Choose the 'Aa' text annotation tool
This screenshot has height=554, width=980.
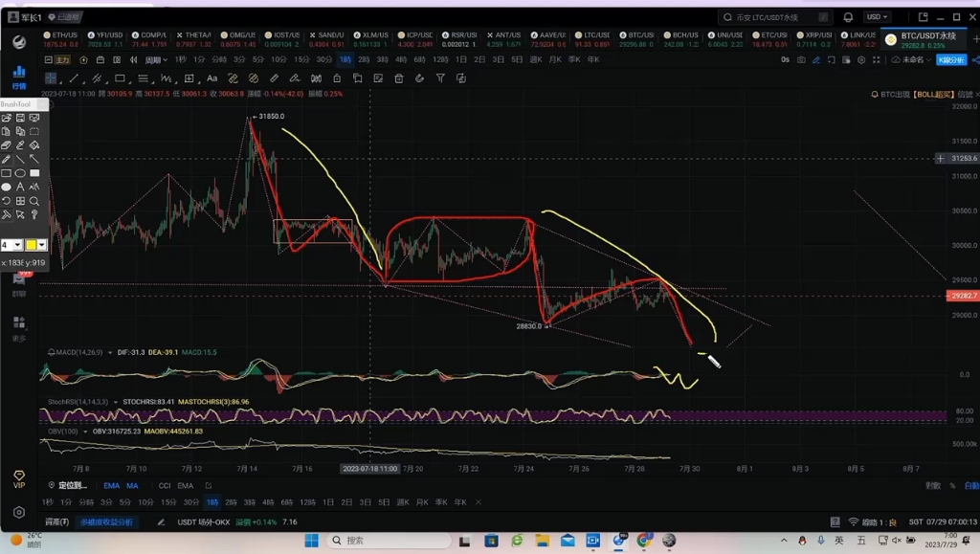212,78
